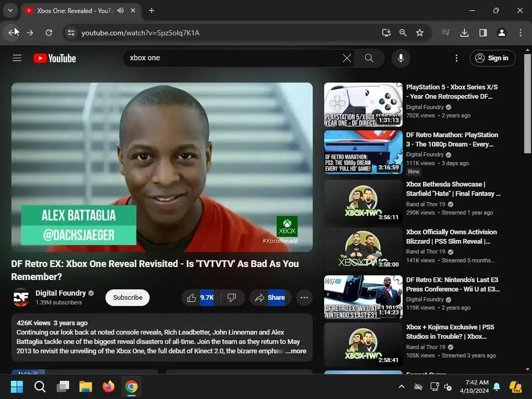This screenshot has height=399, width=532.
Task: Click the Sign in button
Action: 493,58
